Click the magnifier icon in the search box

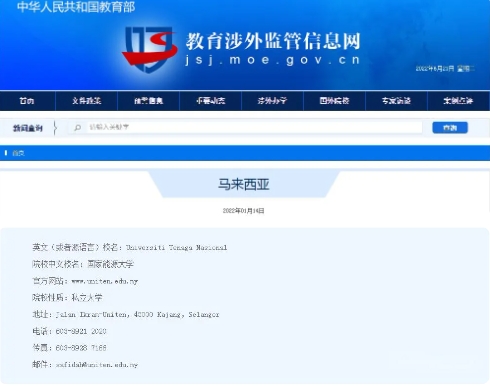pyautogui.click(x=78, y=127)
